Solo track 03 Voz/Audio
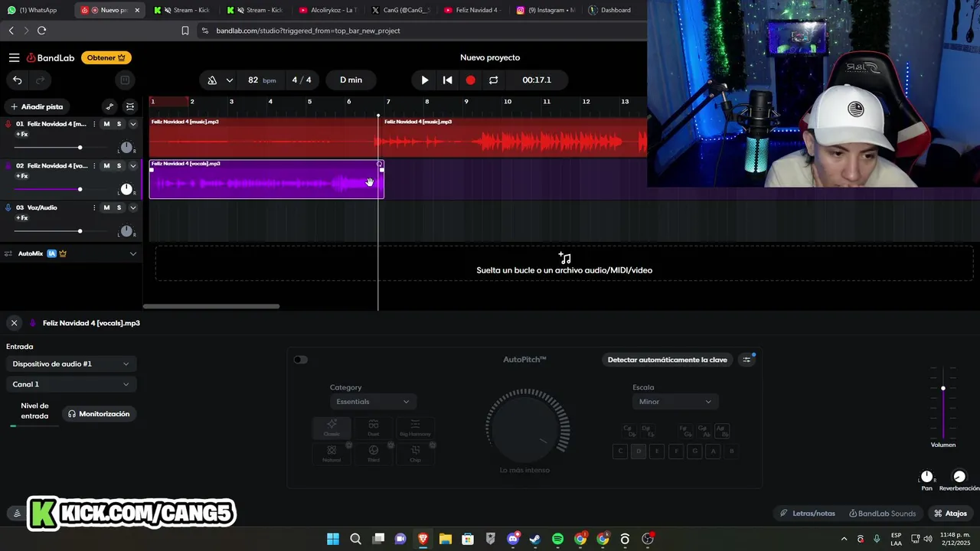Viewport: 980px width, 551px height. point(119,207)
